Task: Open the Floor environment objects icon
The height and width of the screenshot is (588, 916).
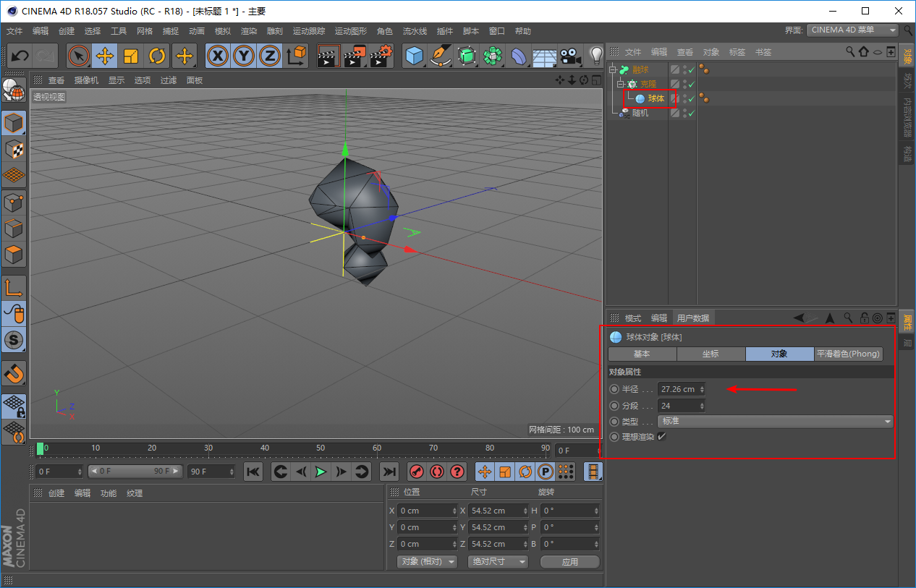Action: 545,56
